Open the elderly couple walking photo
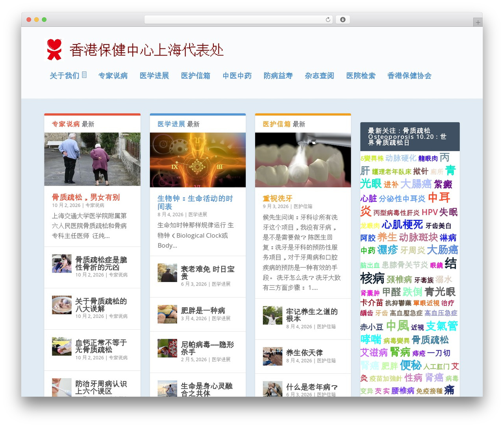504x427 pixels. (92, 159)
